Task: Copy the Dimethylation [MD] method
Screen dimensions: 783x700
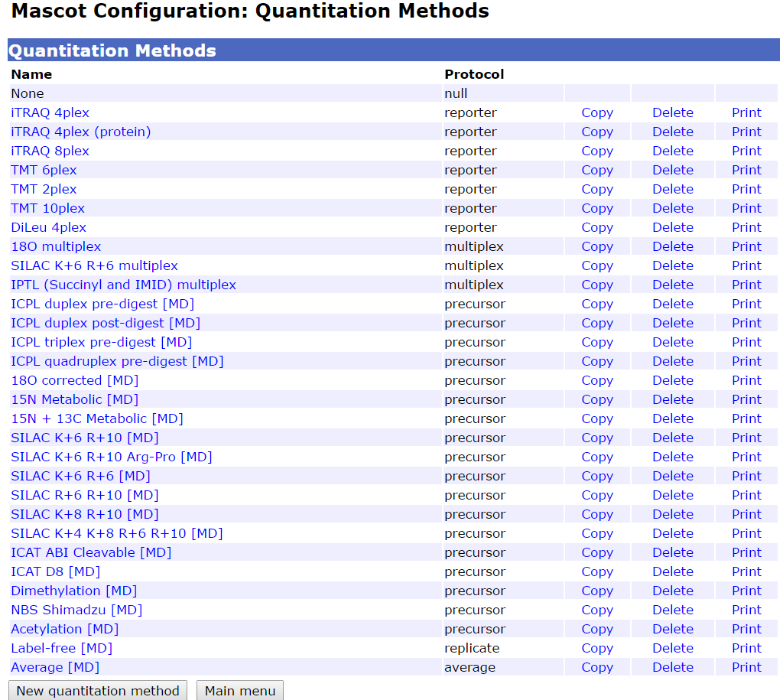Action: (597, 591)
